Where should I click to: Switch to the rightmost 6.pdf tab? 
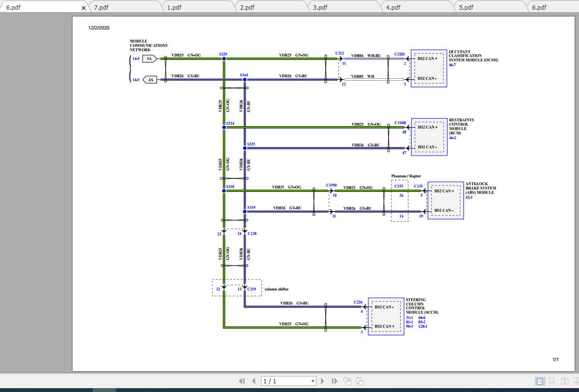click(x=554, y=7)
